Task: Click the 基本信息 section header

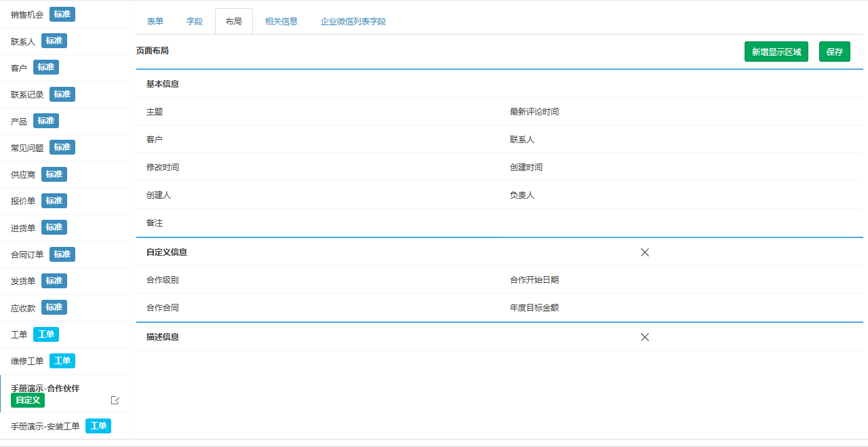Action: click(162, 84)
